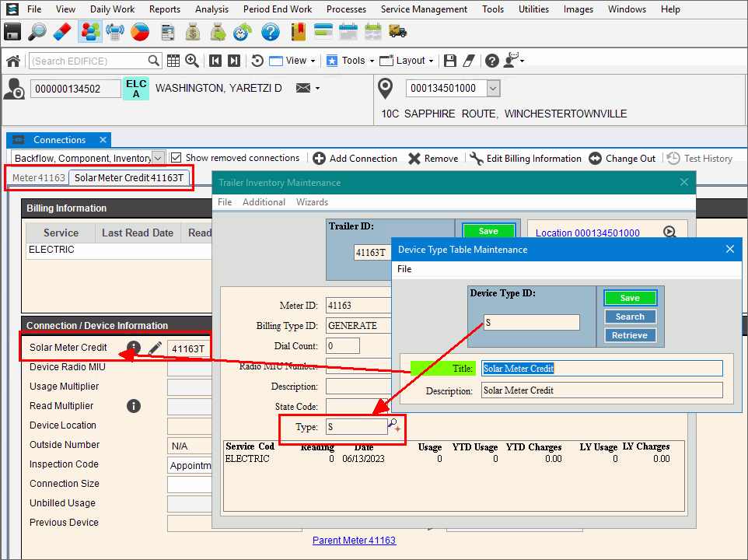Click the customer search person icon

tap(14, 89)
